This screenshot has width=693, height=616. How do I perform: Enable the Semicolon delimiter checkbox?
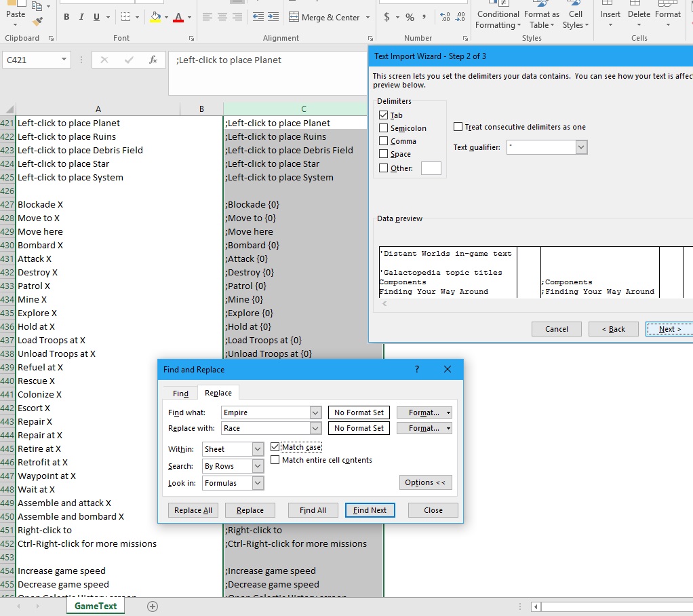tap(384, 128)
